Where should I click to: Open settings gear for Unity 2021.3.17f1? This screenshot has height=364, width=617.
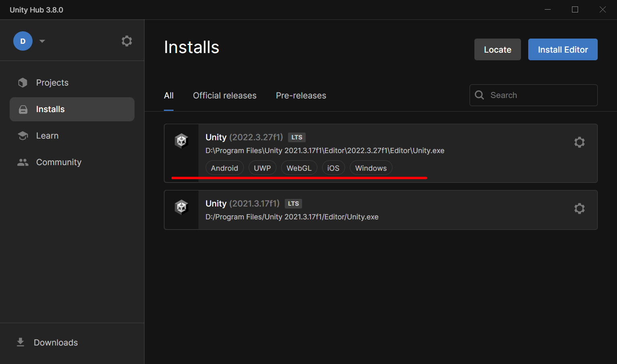(579, 209)
